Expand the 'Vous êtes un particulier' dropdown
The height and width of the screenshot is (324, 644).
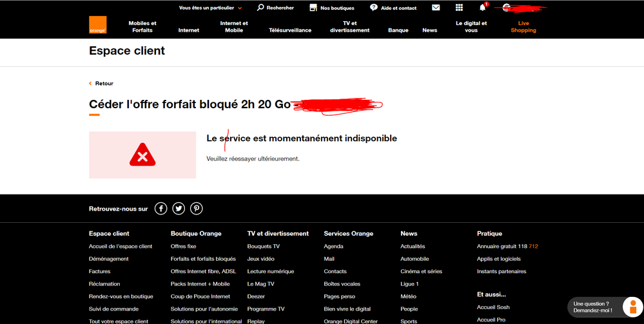click(210, 8)
